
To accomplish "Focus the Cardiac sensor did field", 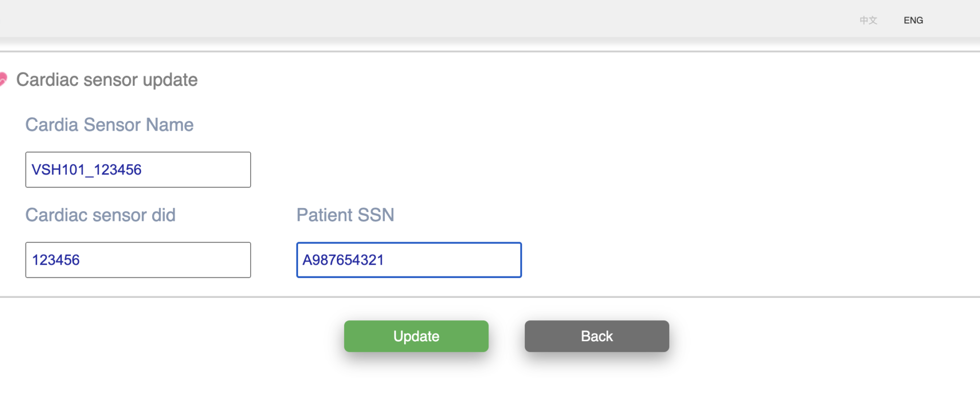I will point(138,260).
